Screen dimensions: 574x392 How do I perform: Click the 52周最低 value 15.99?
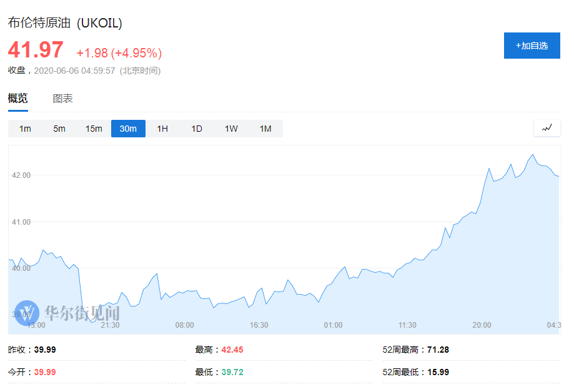[438, 372]
